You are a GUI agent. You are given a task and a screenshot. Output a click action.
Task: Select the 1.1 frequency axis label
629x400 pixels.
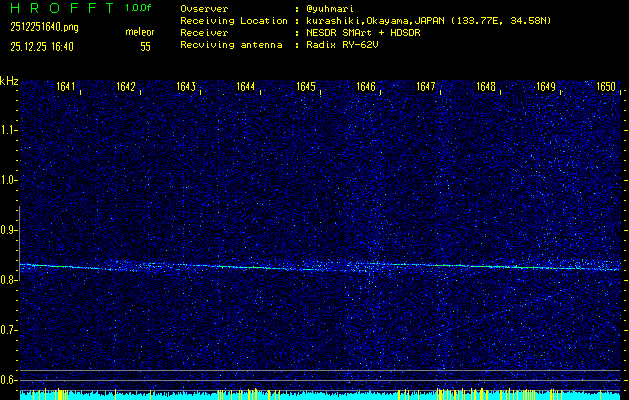[x=9, y=130]
